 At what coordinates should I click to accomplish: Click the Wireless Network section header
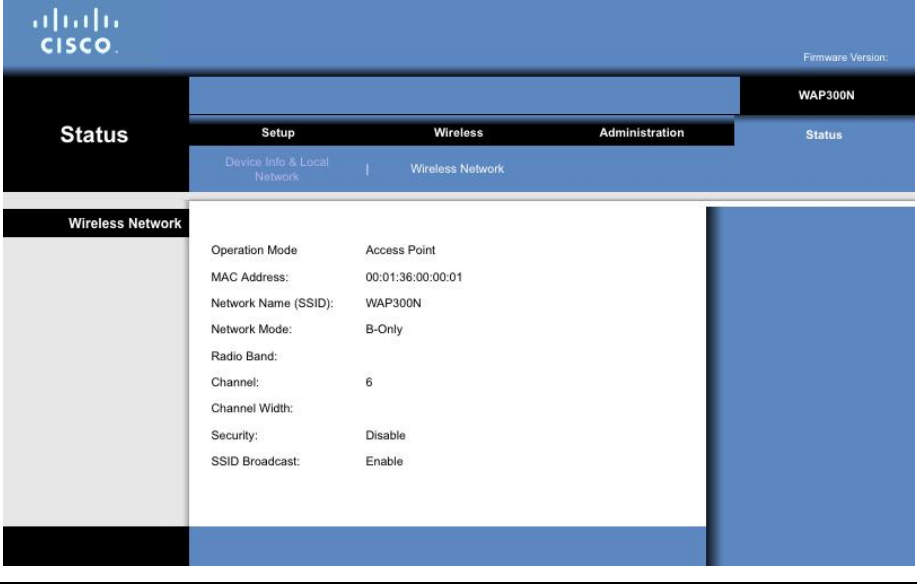(125, 223)
